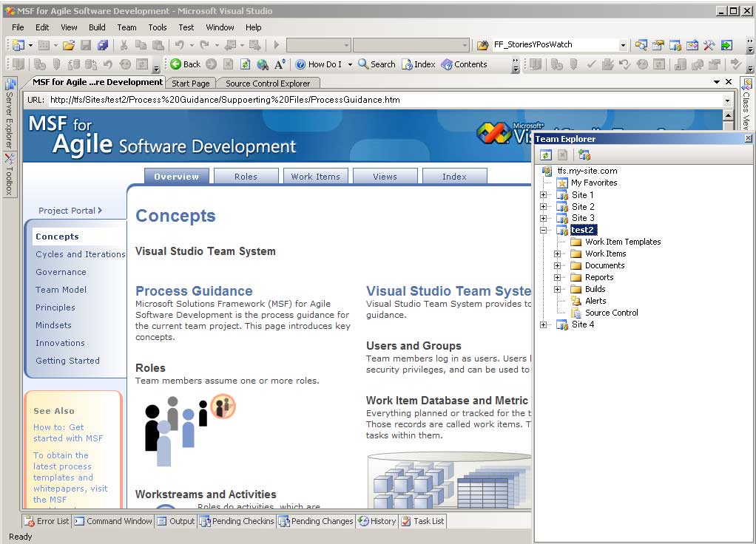Open the Server Explorer side tab
The width and height of the screenshot is (756, 544).
click(x=10, y=114)
